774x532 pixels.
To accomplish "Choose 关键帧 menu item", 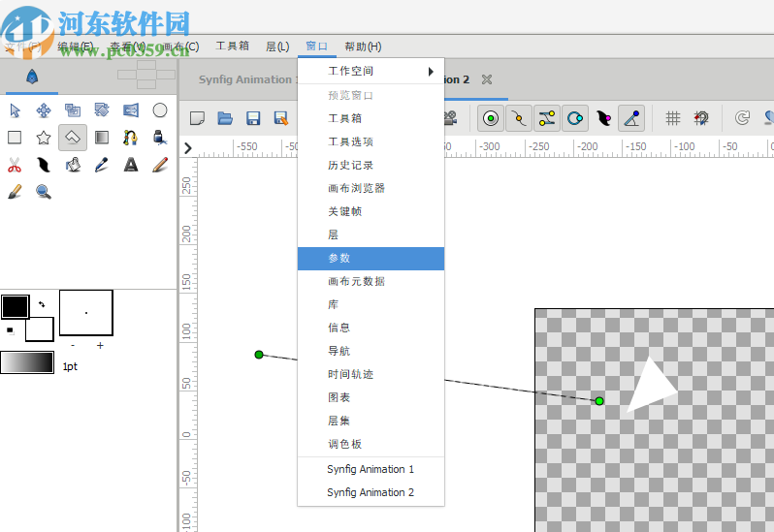I will [x=371, y=211].
